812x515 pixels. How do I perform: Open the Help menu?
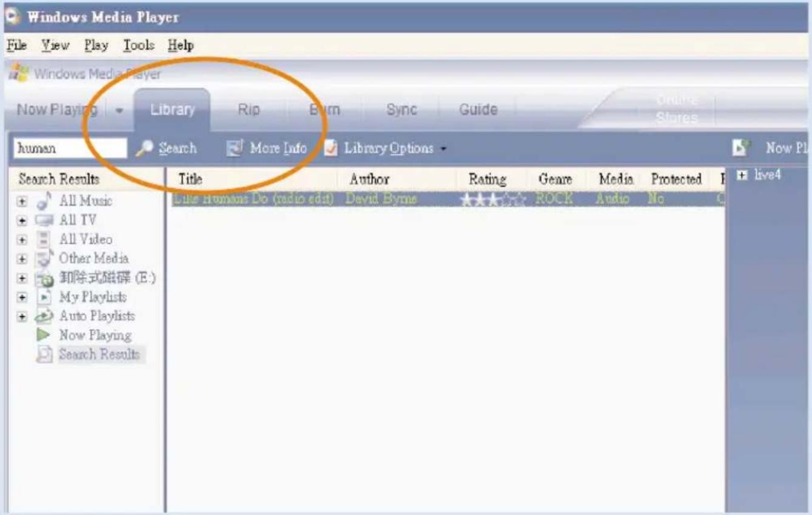(x=181, y=46)
